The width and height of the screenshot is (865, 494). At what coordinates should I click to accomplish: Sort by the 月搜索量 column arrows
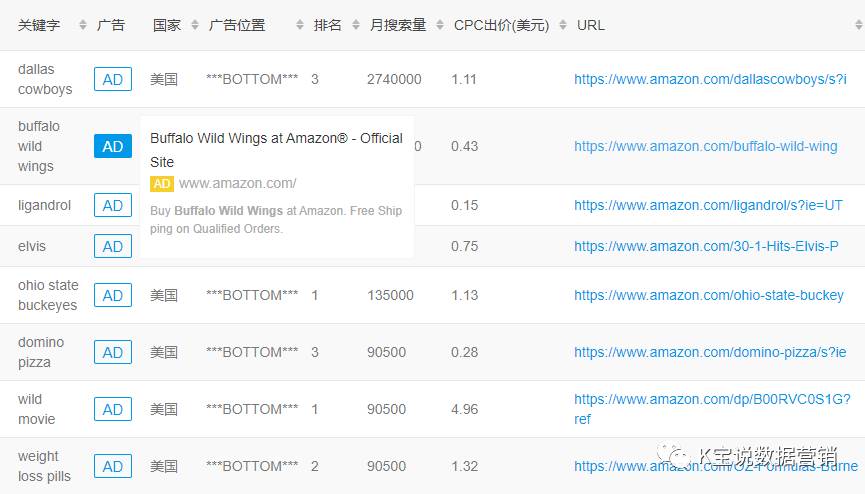pyautogui.click(x=440, y=25)
